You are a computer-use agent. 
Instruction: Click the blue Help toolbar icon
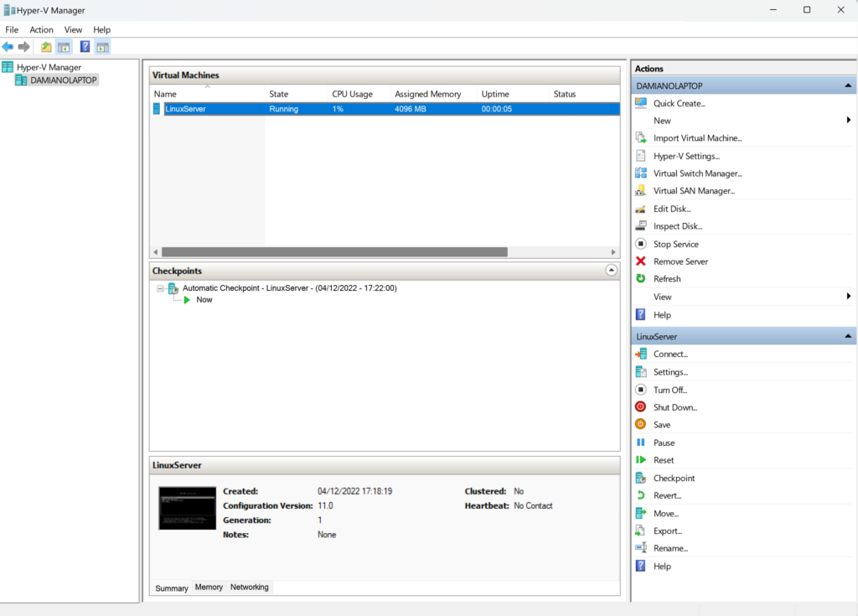tap(85, 47)
